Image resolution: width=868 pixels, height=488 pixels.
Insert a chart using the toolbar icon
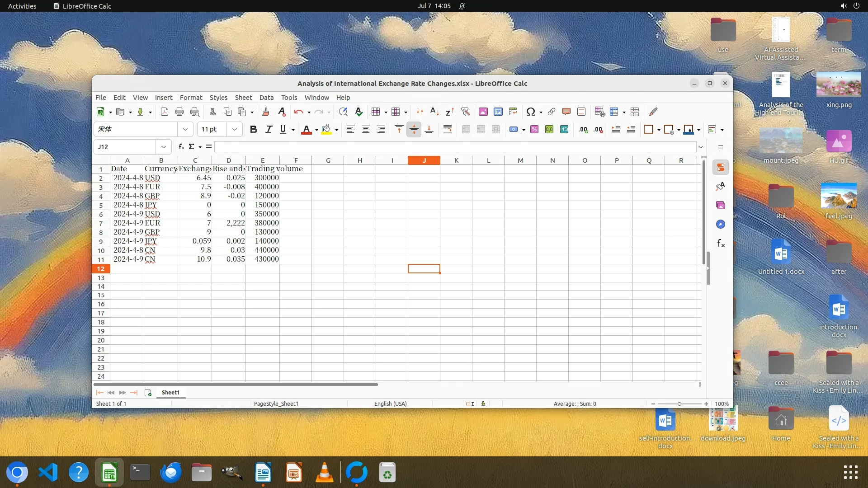(x=498, y=112)
